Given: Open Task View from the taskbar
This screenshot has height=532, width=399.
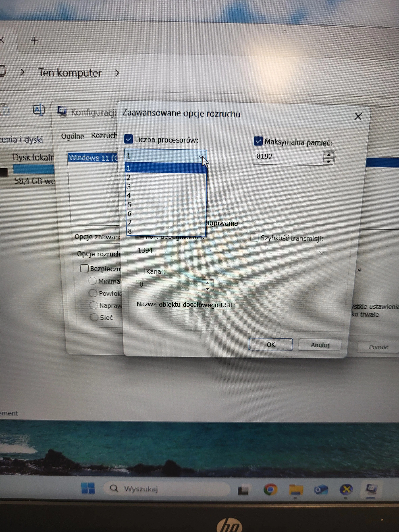Looking at the screenshot, I should point(243,490).
